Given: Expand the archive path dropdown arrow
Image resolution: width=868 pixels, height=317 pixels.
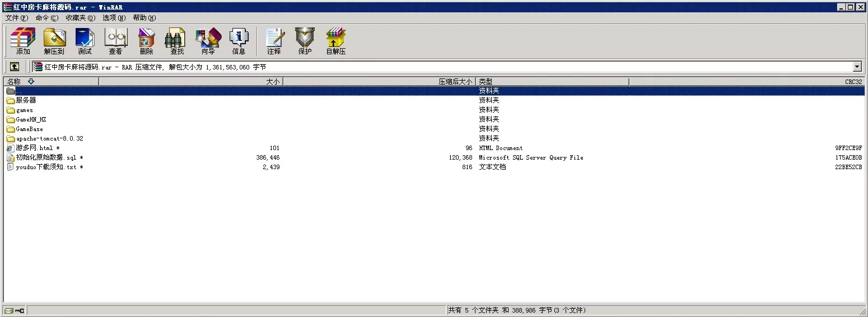Looking at the screenshot, I should (857, 67).
